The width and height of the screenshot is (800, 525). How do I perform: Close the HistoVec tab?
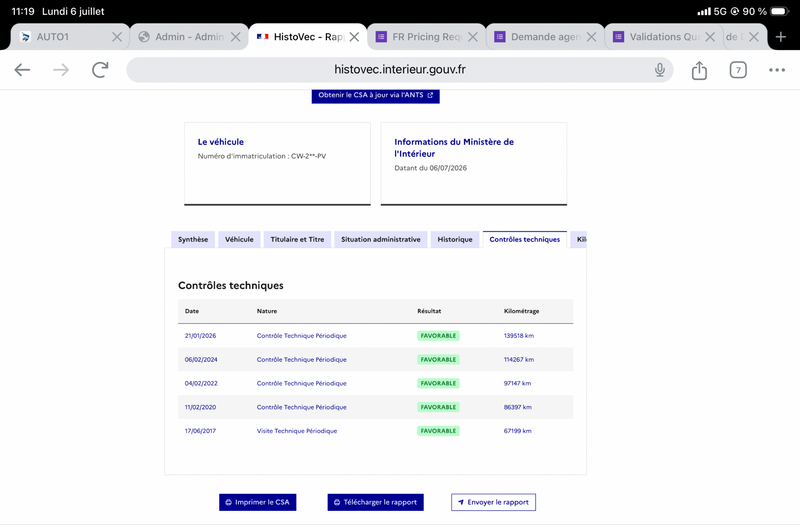(x=354, y=37)
